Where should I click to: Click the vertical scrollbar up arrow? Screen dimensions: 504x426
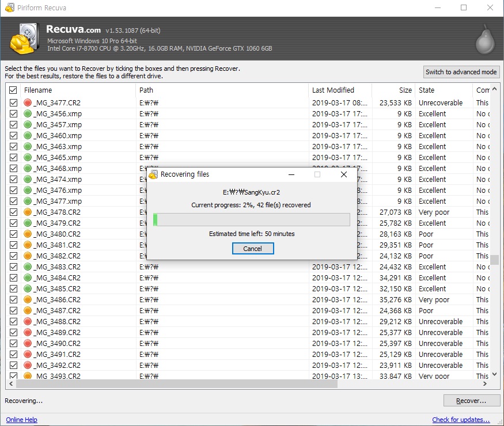point(495,88)
